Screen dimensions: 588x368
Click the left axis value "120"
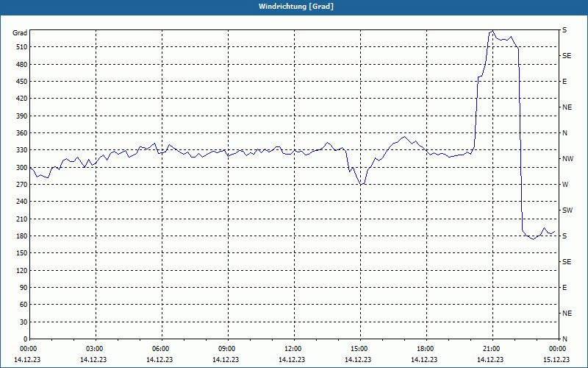[22, 270]
